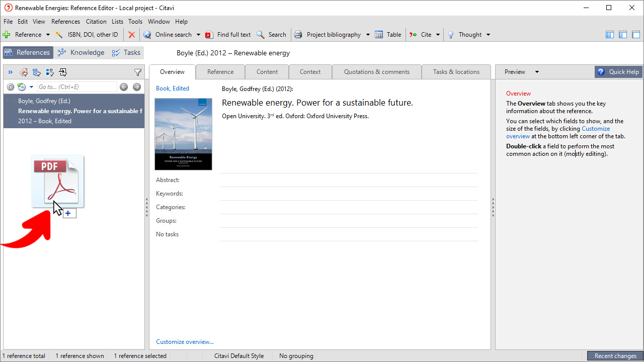644x362 pixels.
Task: Switch to the Tasks workspace
Action: [x=126, y=52]
